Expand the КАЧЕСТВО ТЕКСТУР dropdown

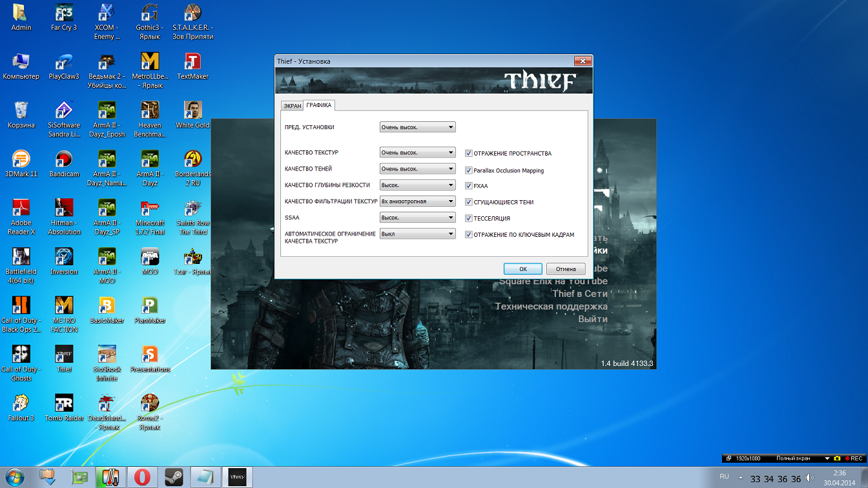[417, 153]
